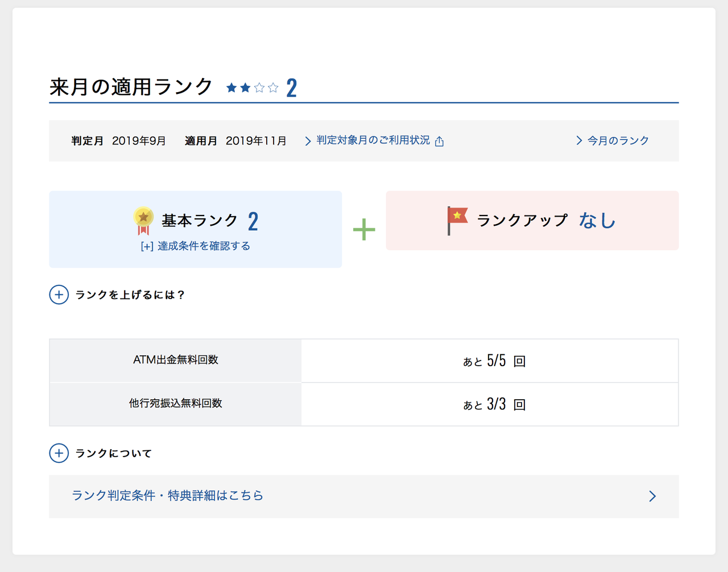Click the 他行宛振込無料回数 row label
Image resolution: width=728 pixels, height=572 pixels.
pyautogui.click(x=175, y=404)
